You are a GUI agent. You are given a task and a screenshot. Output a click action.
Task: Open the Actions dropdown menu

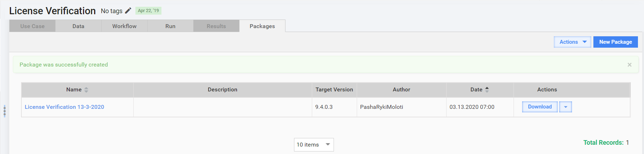click(572, 42)
